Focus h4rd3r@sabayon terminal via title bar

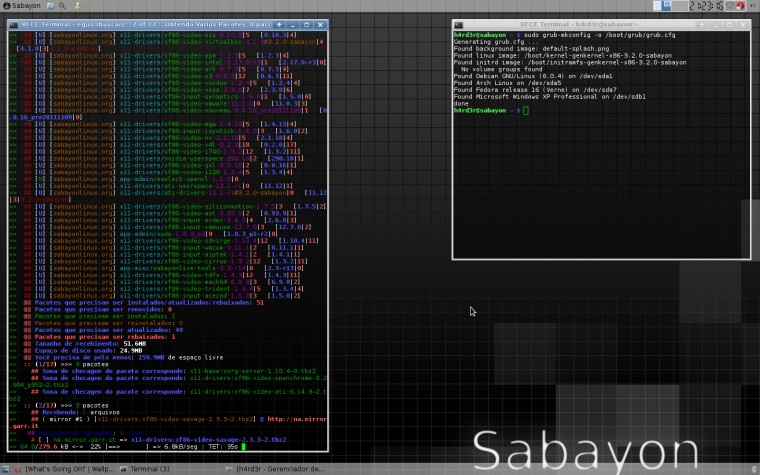[x=579, y=25]
